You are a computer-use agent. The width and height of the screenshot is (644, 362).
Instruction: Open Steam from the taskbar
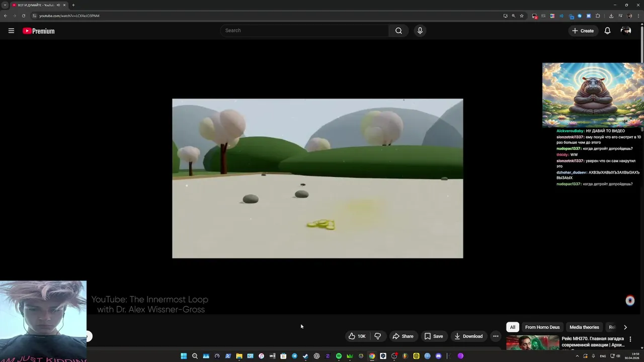coord(305,356)
